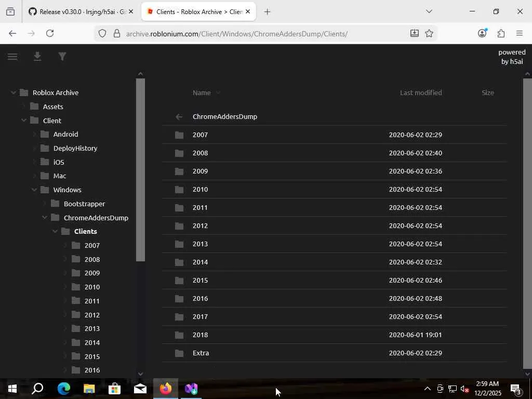532x399 pixels.
Task: Open the h5ai filter funnel icon
Action: pos(62,56)
